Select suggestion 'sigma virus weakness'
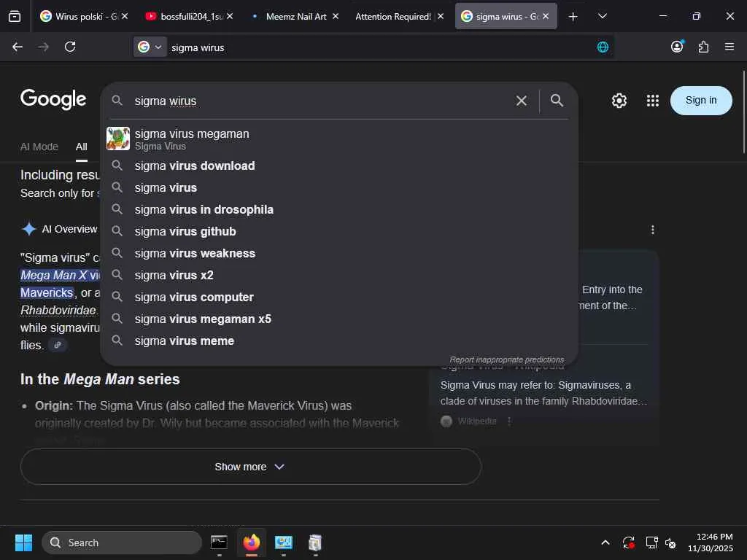747x560 pixels. [x=340, y=253]
